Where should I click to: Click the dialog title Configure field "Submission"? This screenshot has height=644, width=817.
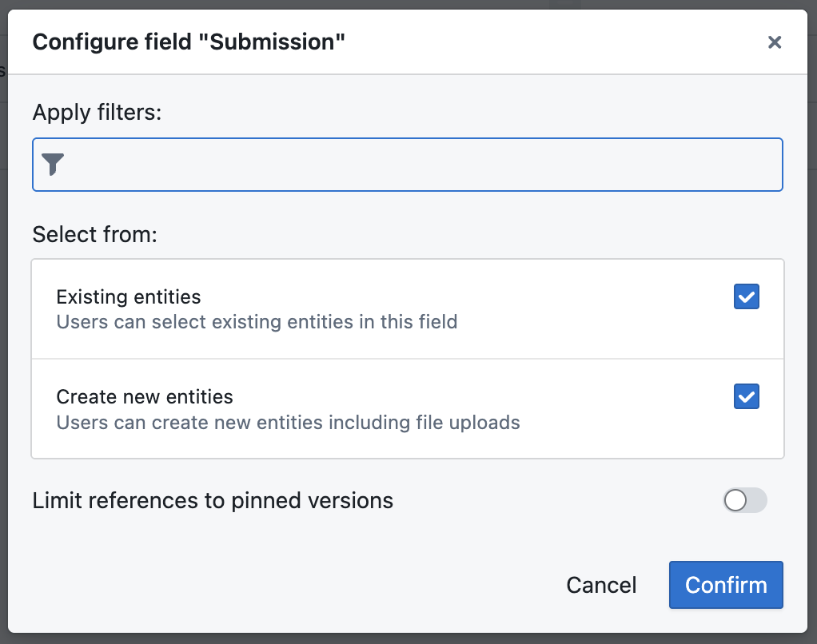click(189, 42)
